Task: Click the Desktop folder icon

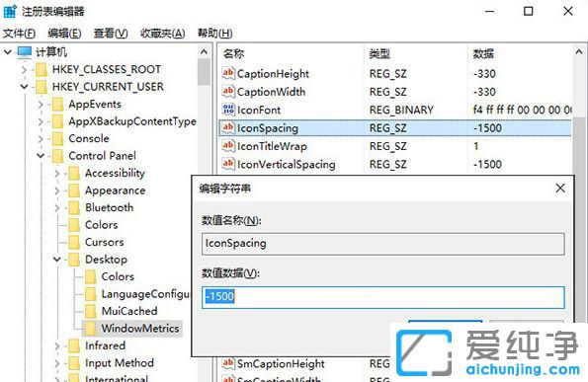Action: 74,260
